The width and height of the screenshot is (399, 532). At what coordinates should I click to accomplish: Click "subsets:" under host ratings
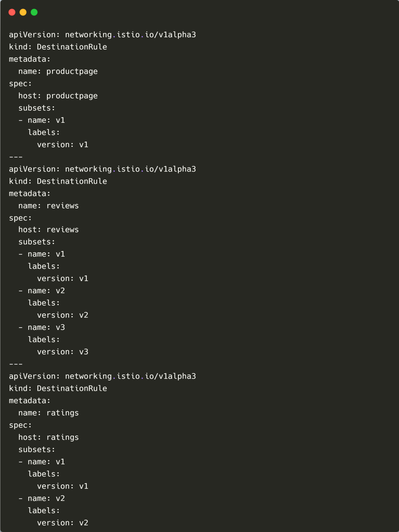[37, 450]
